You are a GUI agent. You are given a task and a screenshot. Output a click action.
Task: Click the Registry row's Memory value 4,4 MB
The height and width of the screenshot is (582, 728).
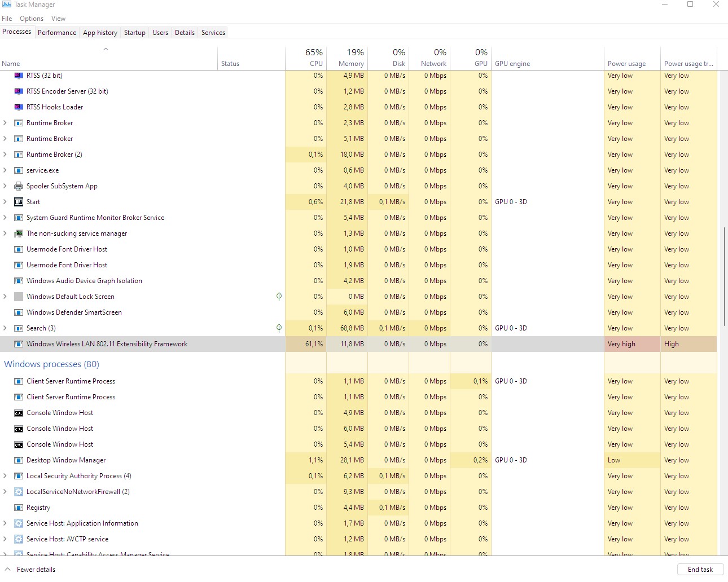click(354, 508)
